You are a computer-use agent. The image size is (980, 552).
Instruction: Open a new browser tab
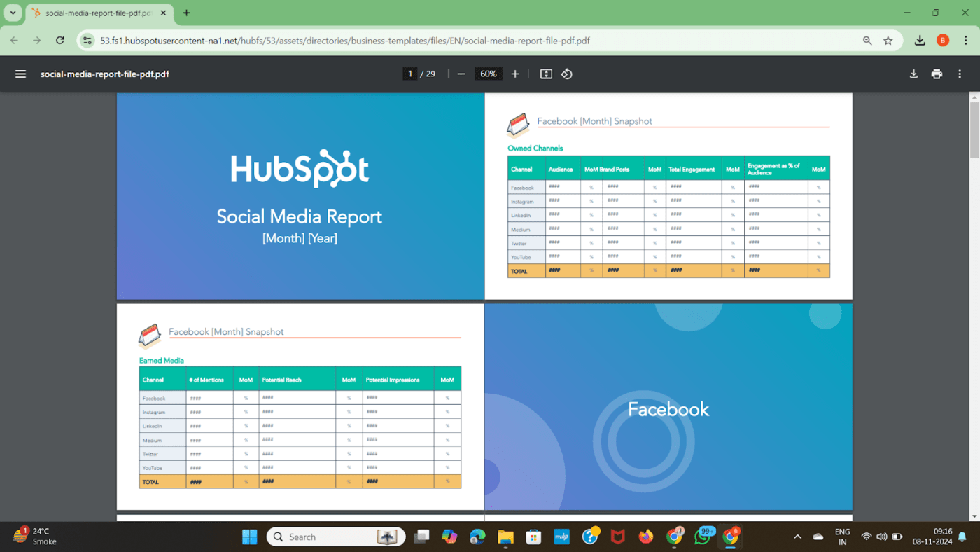[x=186, y=13]
